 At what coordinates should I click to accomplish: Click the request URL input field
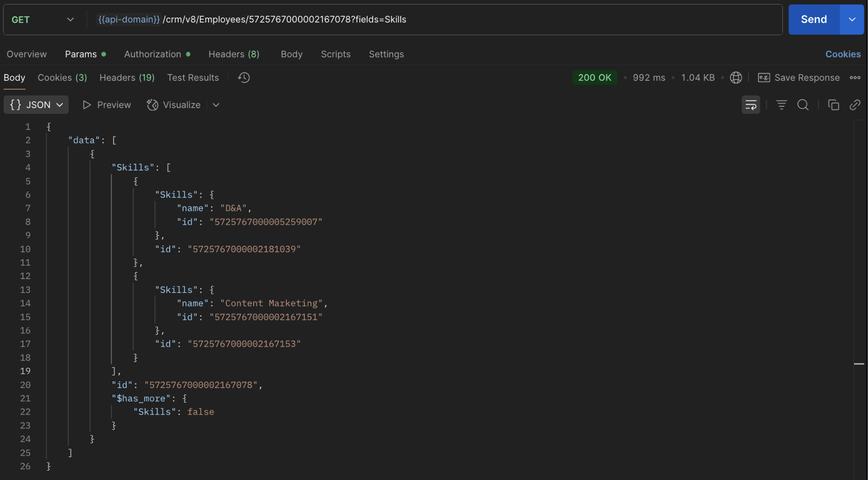(434, 20)
